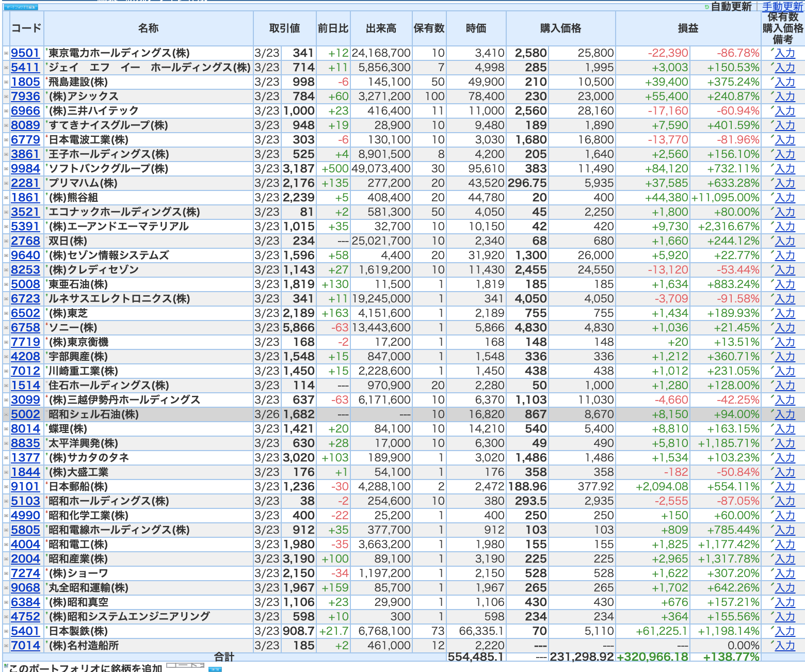Screen dimensions: 805x672
Task: Click the 出来高 column header
Action: point(381,28)
